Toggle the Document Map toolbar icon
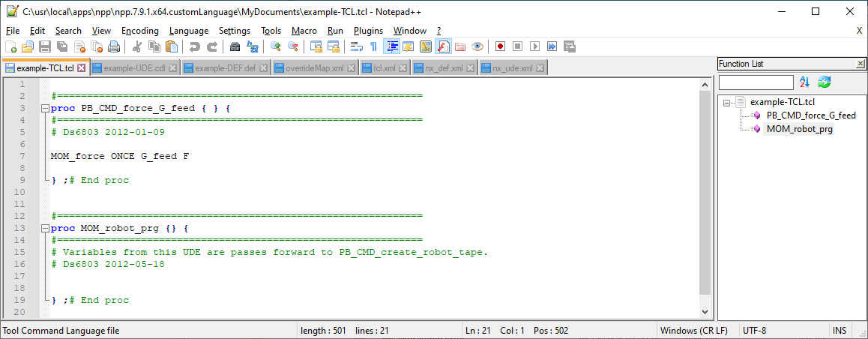 click(425, 46)
